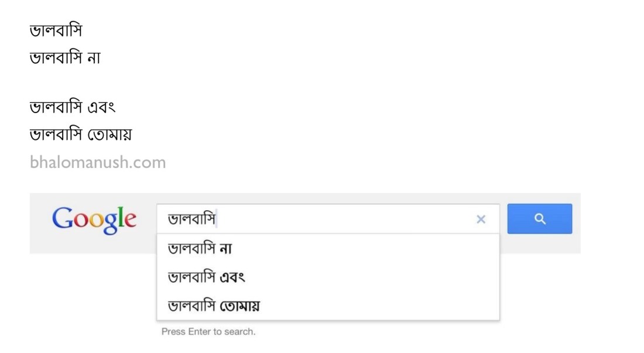
Task: Select autocomplete suggestion "ভালবাসি না"
Action: [x=200, y=248]
